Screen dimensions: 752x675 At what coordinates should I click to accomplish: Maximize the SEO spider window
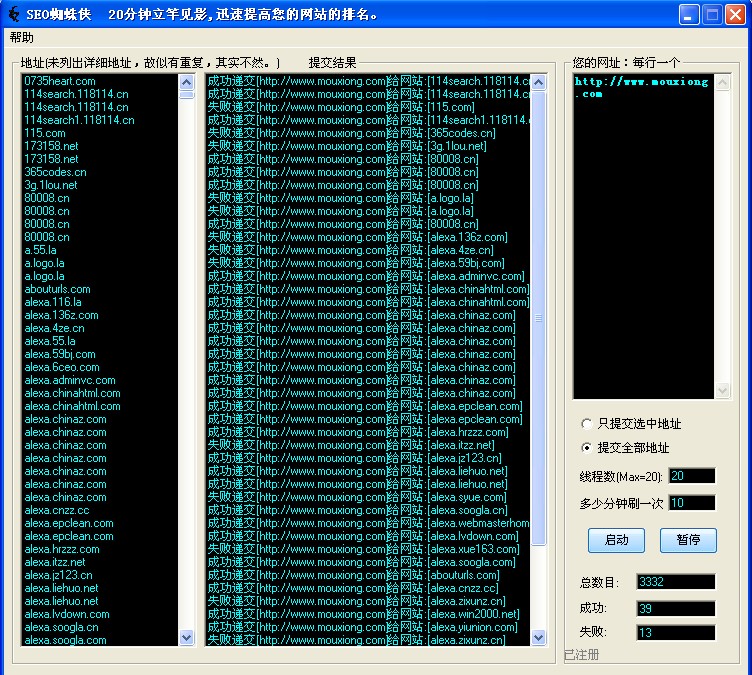click(x=712, y=15)
